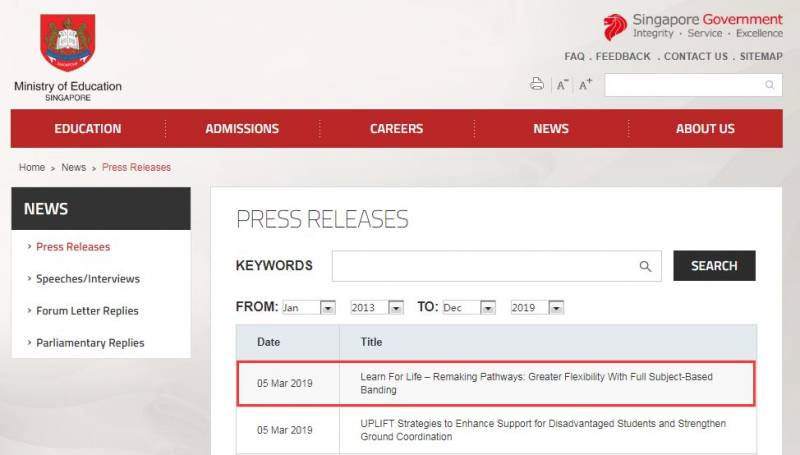Image resolution: width=800 pixels, height=455 pixels.
Task: Decrease font size with A- icon
Action: pos(562,85)
